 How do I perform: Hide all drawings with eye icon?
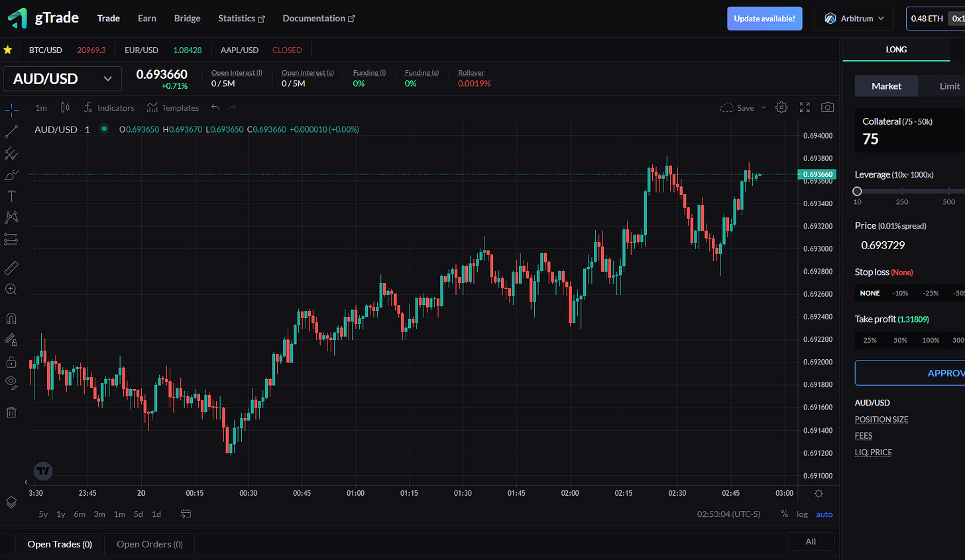click(x=11, y=382)
